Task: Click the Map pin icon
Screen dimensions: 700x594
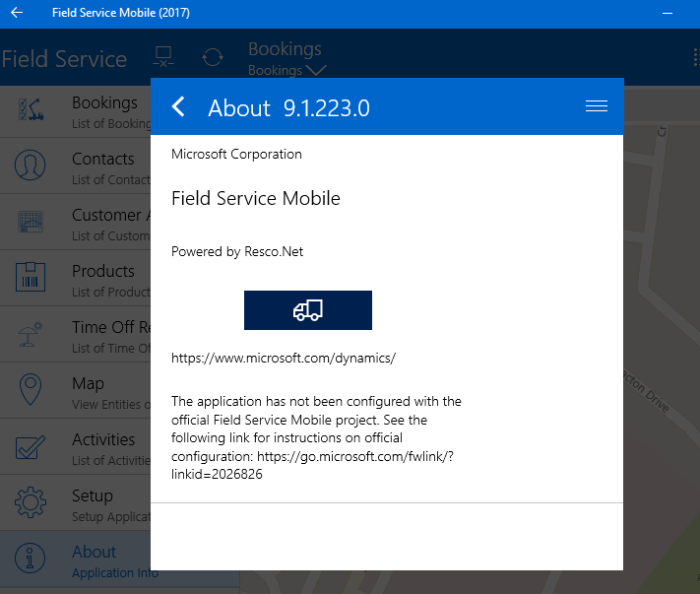Action: (31, 389)
